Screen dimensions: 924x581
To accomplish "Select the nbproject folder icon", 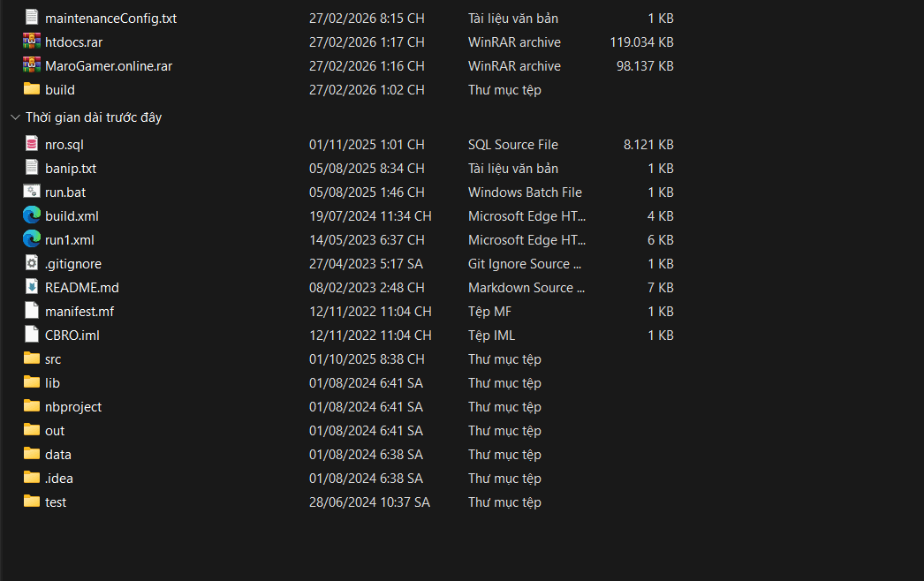I will pos(32,406).
